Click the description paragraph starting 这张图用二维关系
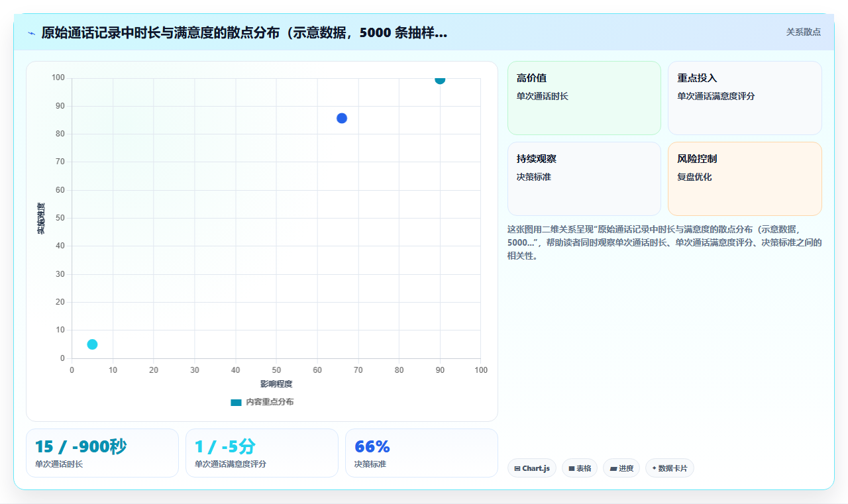This screenshot has width=848, height=504. pos(664,242)
